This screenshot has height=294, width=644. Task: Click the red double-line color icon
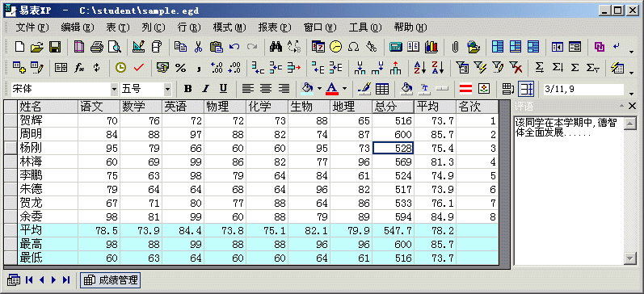[465, 88]
